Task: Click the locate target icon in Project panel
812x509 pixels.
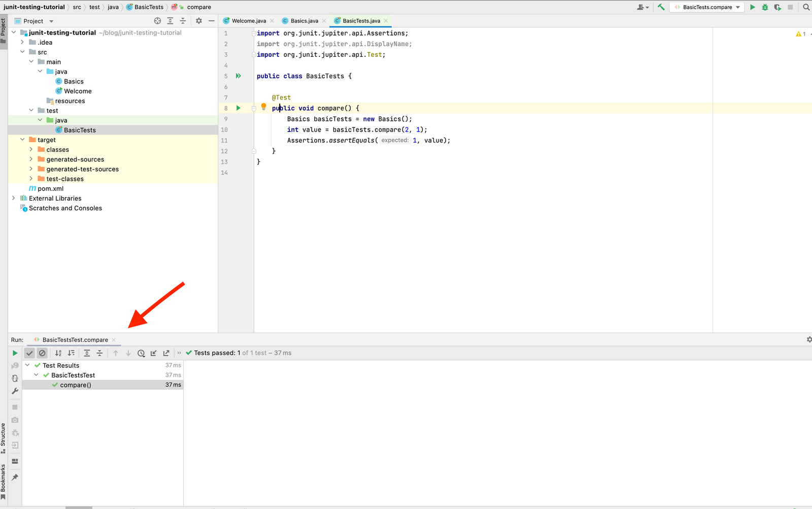Action: 157,21
